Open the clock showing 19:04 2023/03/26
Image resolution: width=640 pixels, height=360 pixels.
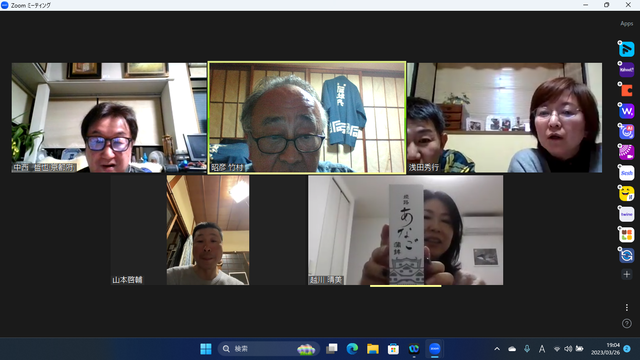605,349
